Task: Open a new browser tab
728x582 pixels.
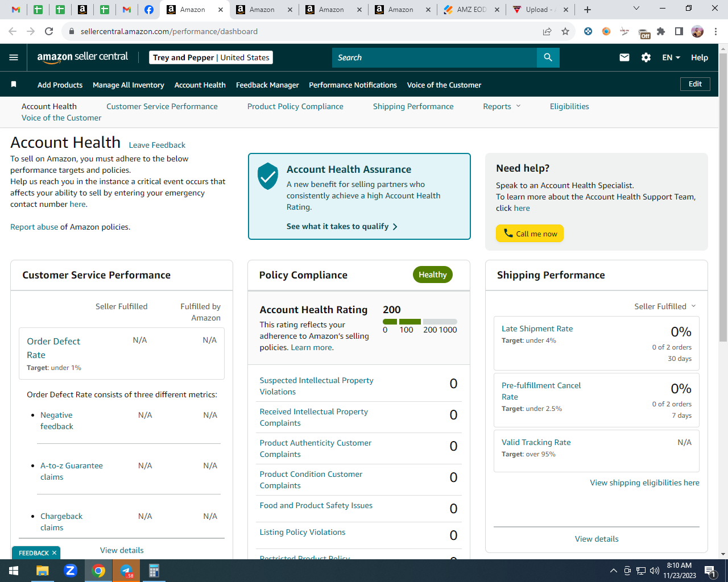Action: click(588, 10)
